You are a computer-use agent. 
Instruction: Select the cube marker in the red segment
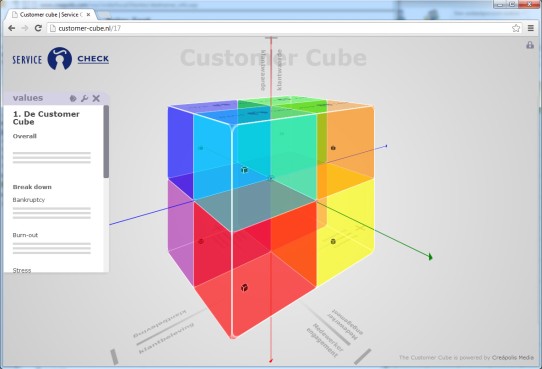(244, 287)
